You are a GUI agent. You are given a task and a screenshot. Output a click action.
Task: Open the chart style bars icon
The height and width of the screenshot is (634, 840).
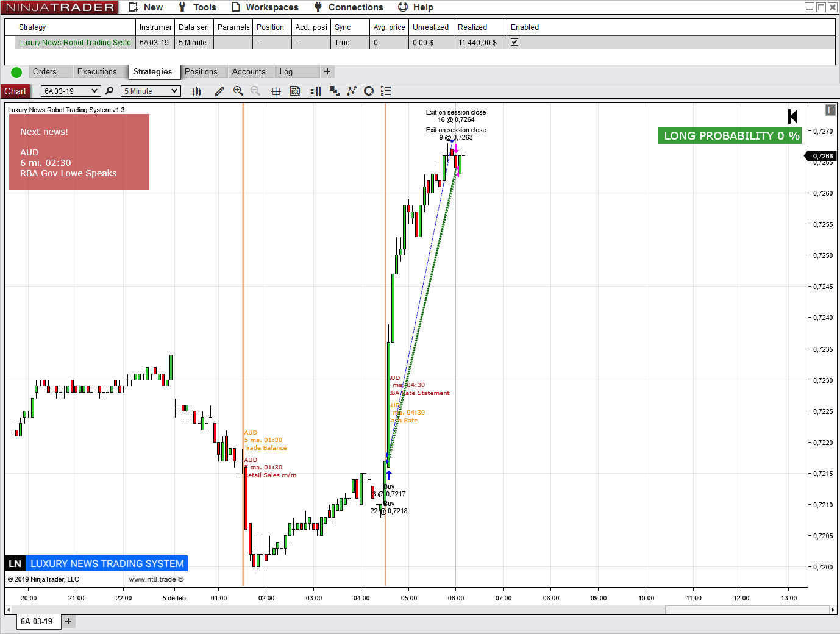196,91
